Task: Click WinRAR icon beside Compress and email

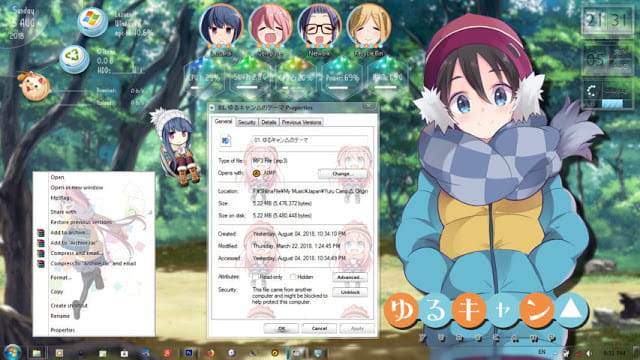Action: click(x=41, y=253)
